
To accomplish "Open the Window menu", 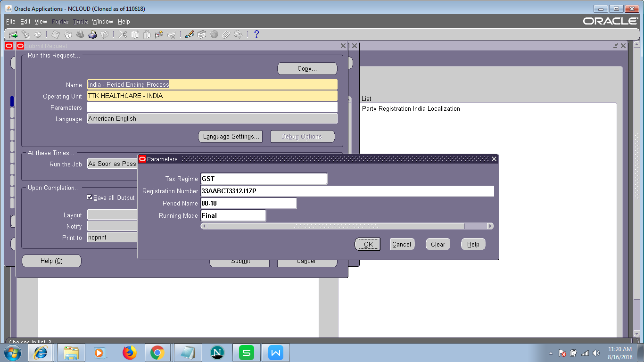I will 103,22.
